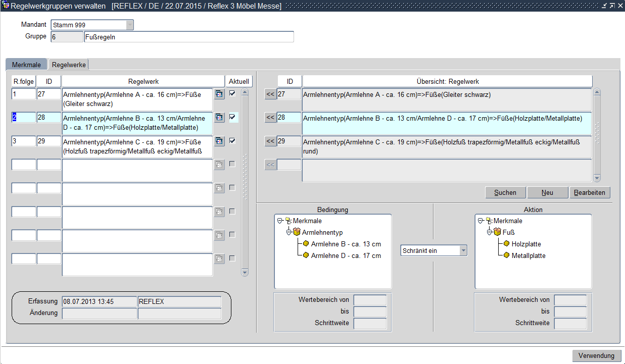625x364 pixels.
Task: Select the Regelwerke tab
Action: pyautogui.click(x=69, y=65)
